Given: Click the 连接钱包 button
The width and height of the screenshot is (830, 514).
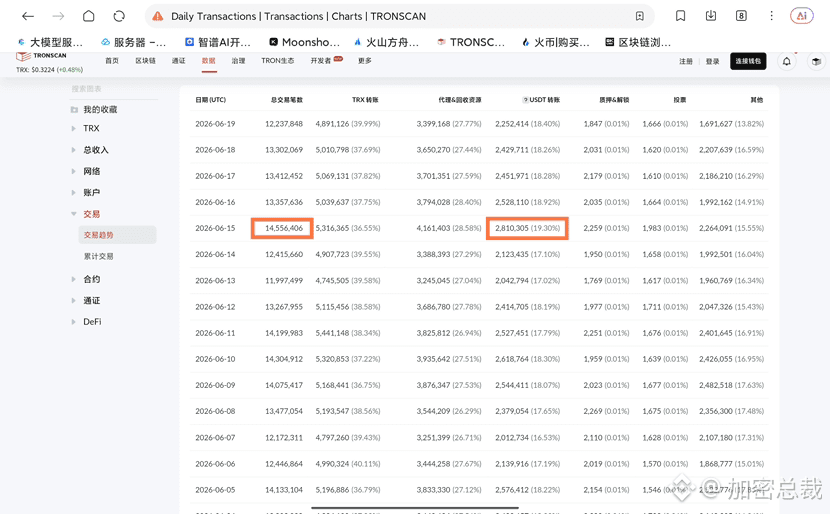Looking at the screenshot, I should coord(748,61).
